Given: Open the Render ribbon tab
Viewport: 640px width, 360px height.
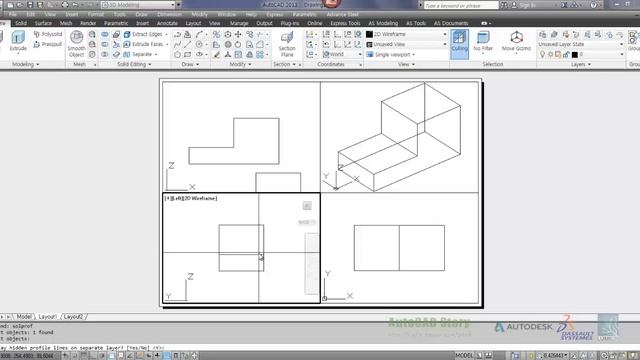Looking at the screenshot, I should click(x=88, y=23).
